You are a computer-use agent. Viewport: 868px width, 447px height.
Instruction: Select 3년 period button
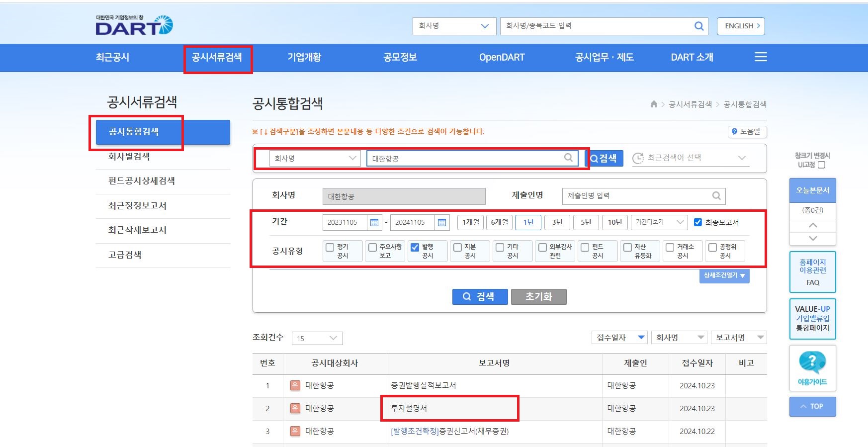557,222
